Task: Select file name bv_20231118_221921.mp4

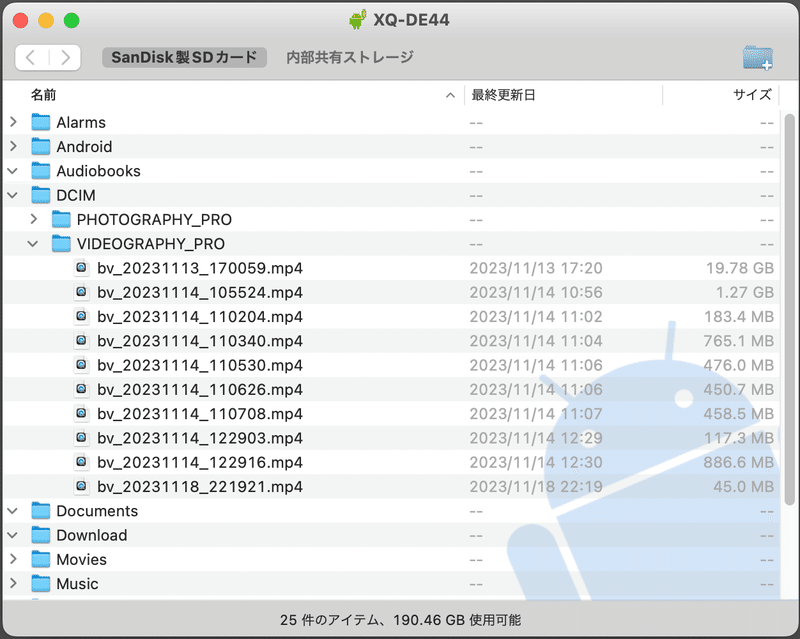Action: click(x=200, y=486)
